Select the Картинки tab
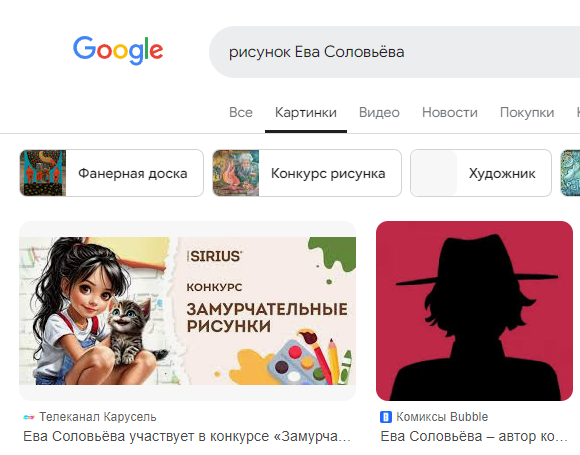Screen dimensions: 580x455 [306, 112]
